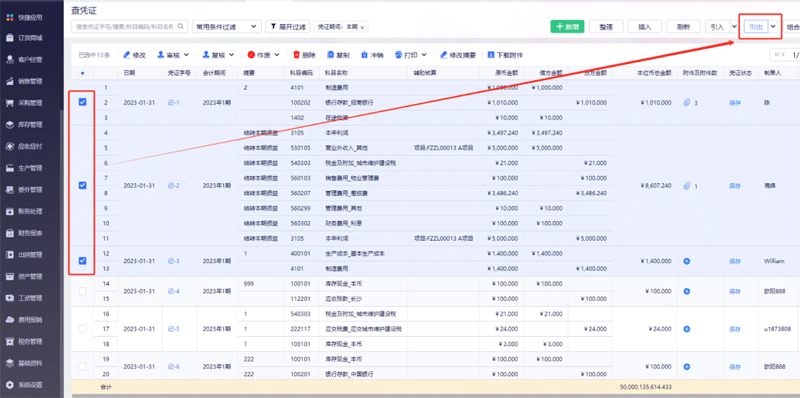The width and height of the screenshot is (800, 398).
Task: Click 保存 status of voucher 记-4
Action: click(x=735, y=291)
